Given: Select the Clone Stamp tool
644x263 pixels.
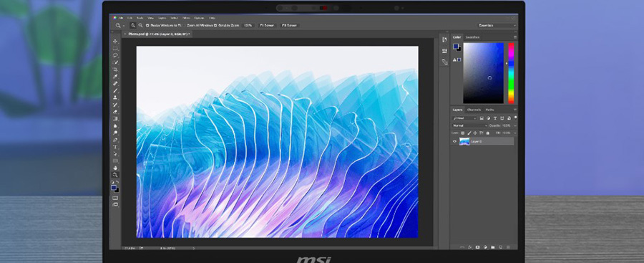Looking at the screenshot, I should pos(115,97).
